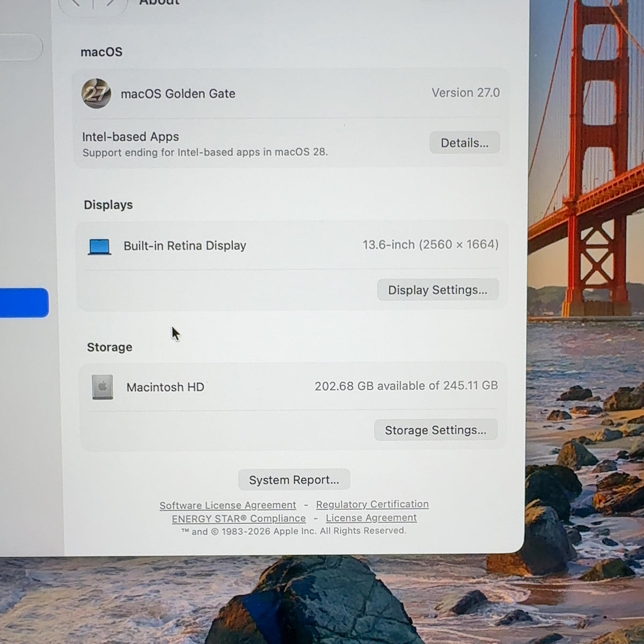Screen dimensions: 644x644
Task: Open the Regulatory Certification link
Action: click(x=372, y=504)
